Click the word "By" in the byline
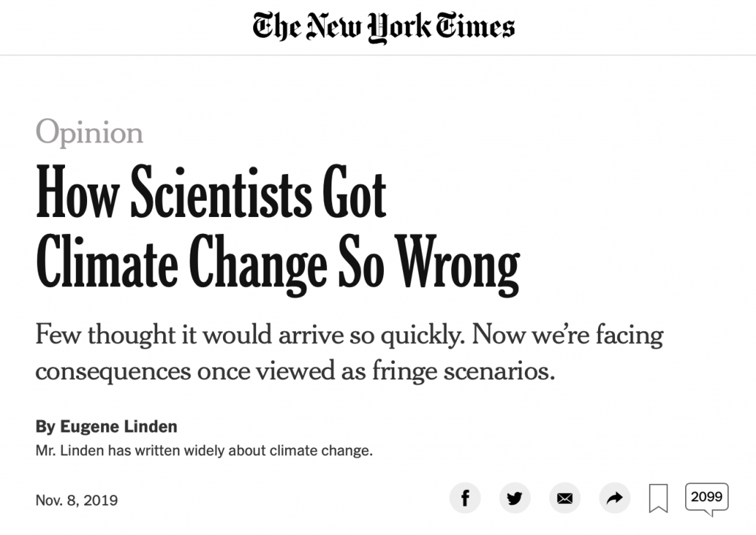This screenshot has height=535, width=756. pos(46,427)
